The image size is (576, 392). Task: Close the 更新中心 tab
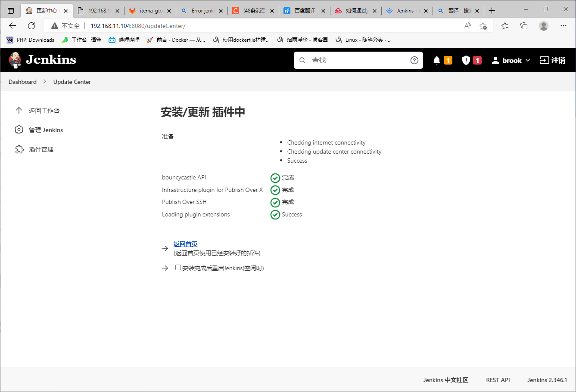pos(65,11)
